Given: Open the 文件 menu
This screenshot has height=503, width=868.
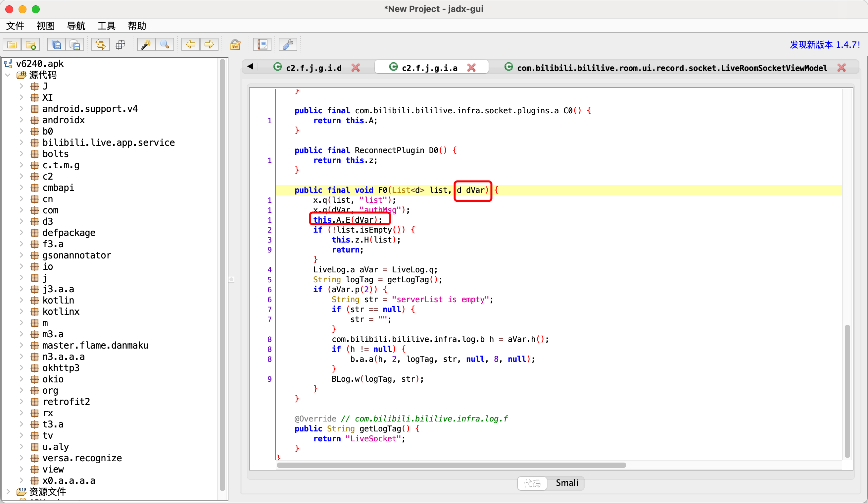Looking at the screenshot, I should (15, 26).
